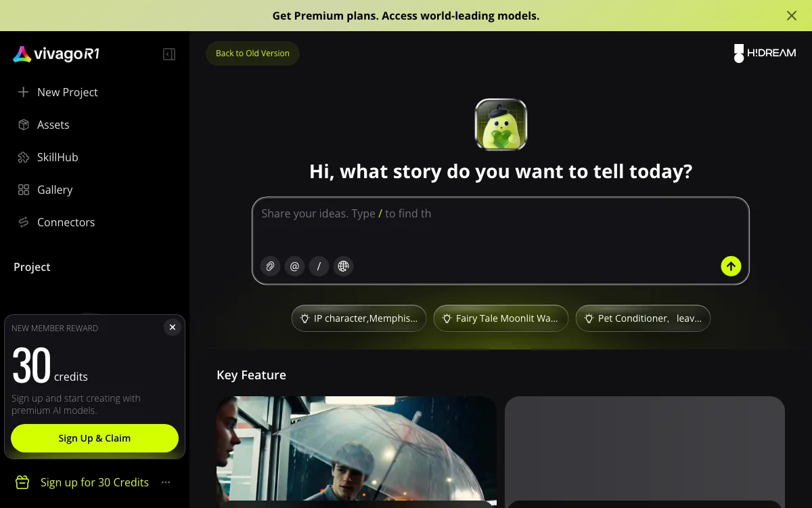This screenshot has height=508, width=812.
Task: Click the slash command icon
Action: [319, 266]
